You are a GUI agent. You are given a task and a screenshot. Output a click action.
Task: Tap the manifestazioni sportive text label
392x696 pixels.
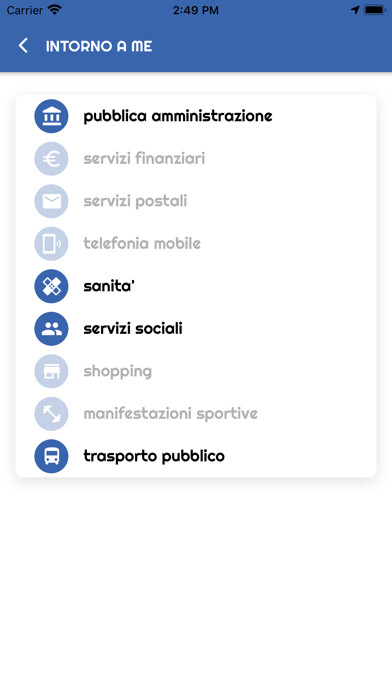click(x=170, y=414)
